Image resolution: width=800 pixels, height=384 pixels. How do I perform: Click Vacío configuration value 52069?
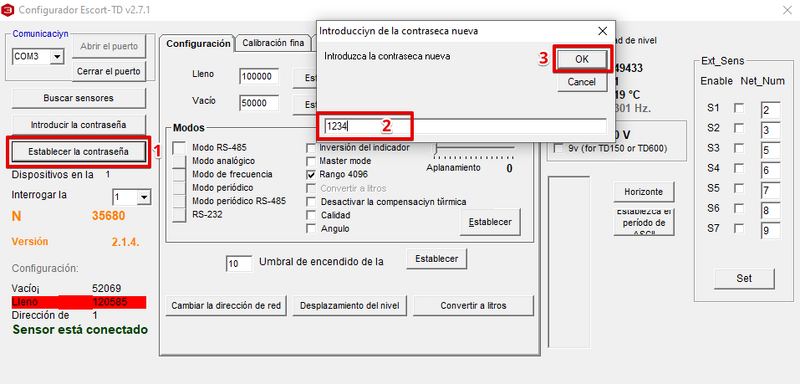pyautogui.click(x=106, y=288)
